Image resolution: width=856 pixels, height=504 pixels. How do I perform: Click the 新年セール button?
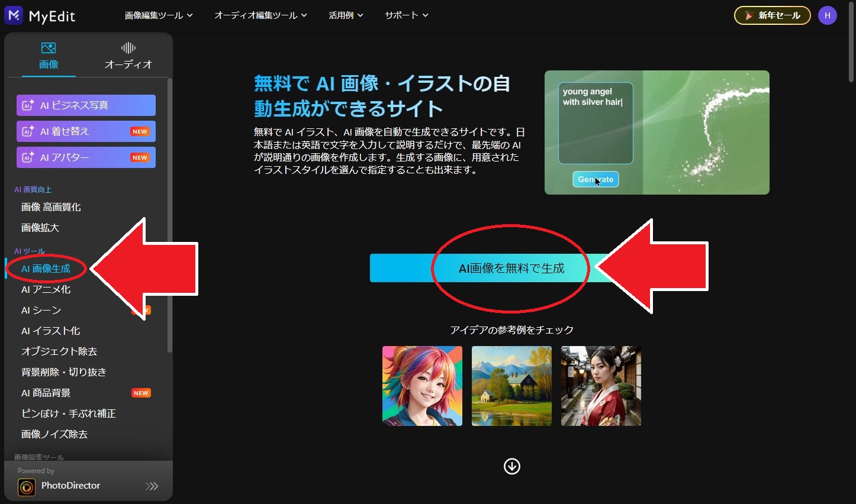(x=773, y=15)
